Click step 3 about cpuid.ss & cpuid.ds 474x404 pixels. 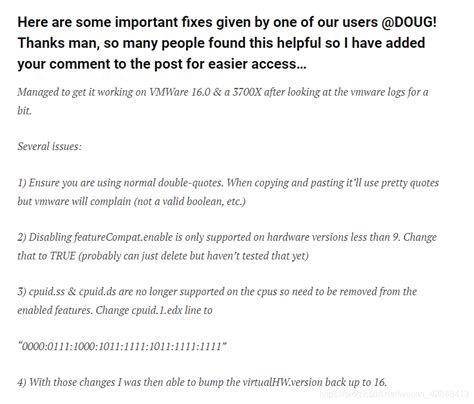click(x=217, y=292)
